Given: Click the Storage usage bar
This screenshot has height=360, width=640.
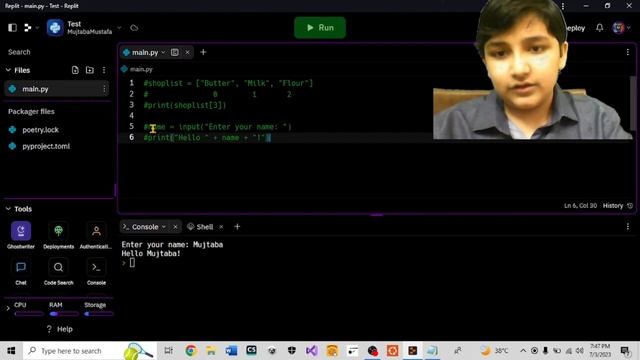Looking at the screenshot, I should (98, 314).
